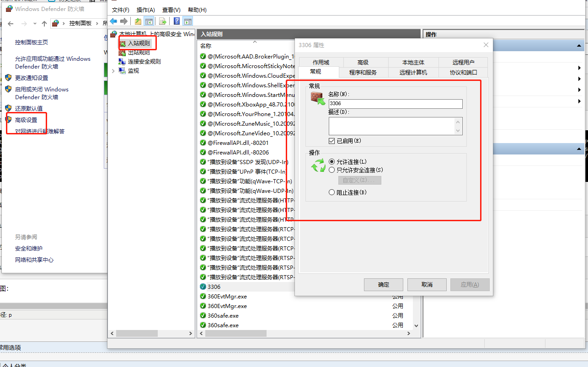Image resolution: width=588 pixels, height=367 pixels.
Task: Click 启用或关闭 Windows Defender 防火墙 link
Action: coord(42,93)
